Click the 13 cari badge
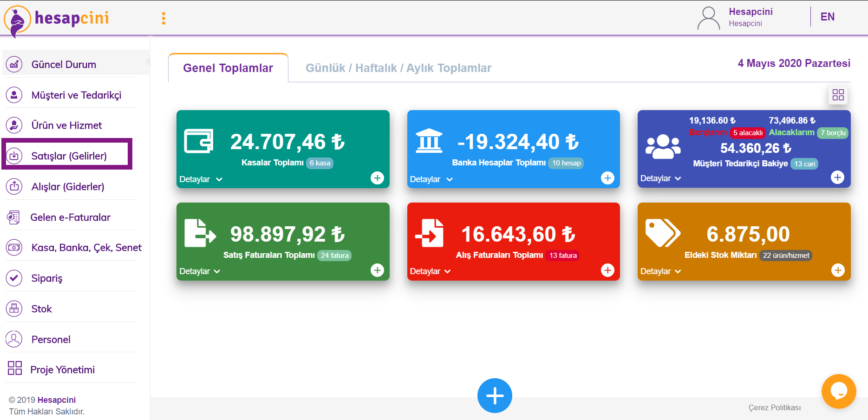The height and width of the screenshot is (420, 868). (804, 164)
